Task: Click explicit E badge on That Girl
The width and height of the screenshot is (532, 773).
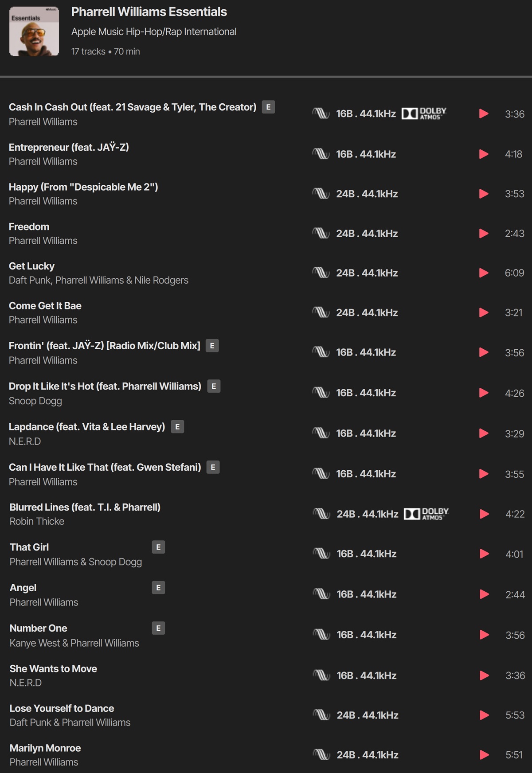Action: pyautogui.click(x=158, y=547)
